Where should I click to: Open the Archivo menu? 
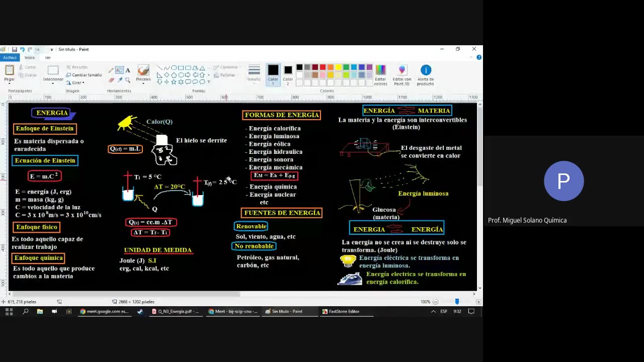pos(10,58)
